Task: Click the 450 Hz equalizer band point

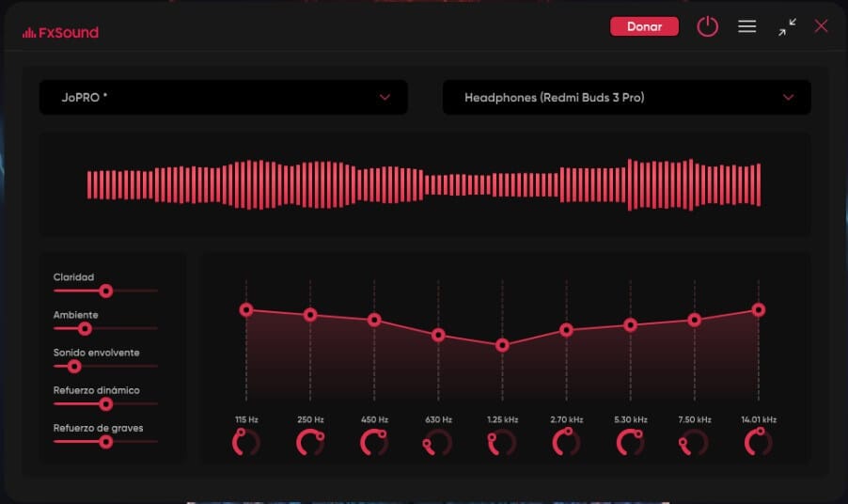Action: [x=374, y=320]
